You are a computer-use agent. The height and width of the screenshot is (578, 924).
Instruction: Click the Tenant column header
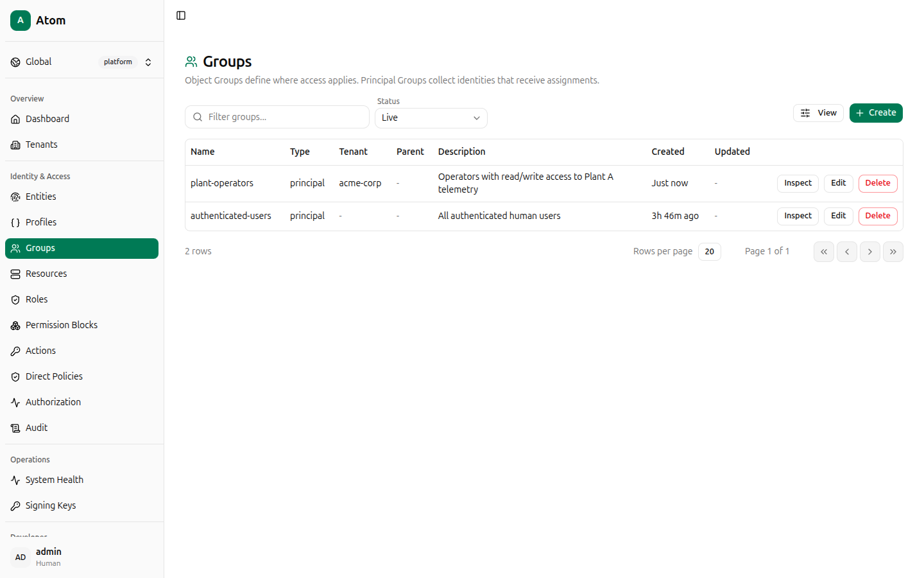click(x=354, y=152)
